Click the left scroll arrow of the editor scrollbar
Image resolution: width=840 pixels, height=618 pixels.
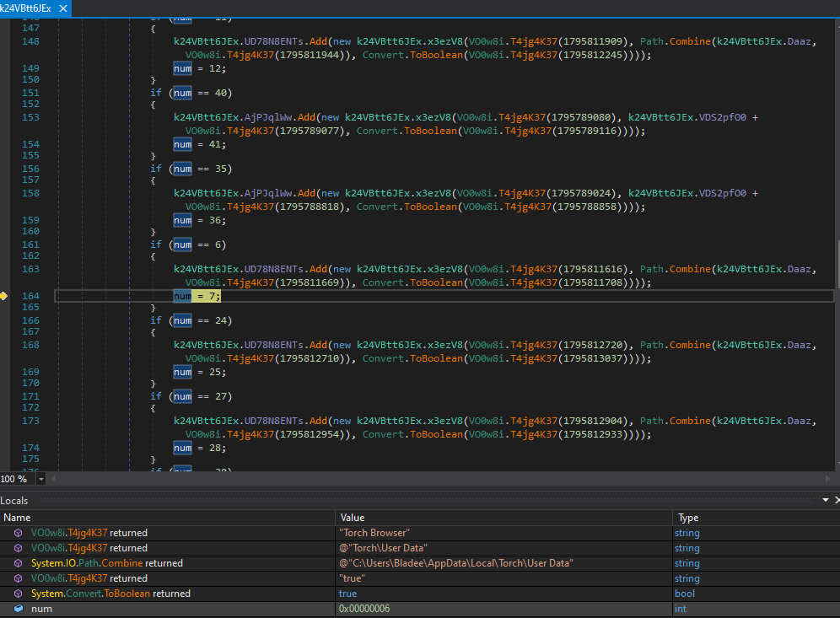(54, 479)
